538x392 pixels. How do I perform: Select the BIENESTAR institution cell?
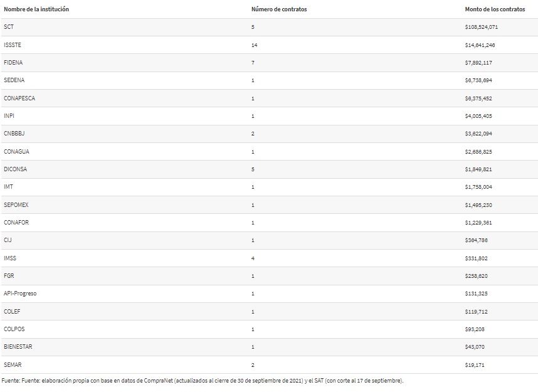(18, 347)
